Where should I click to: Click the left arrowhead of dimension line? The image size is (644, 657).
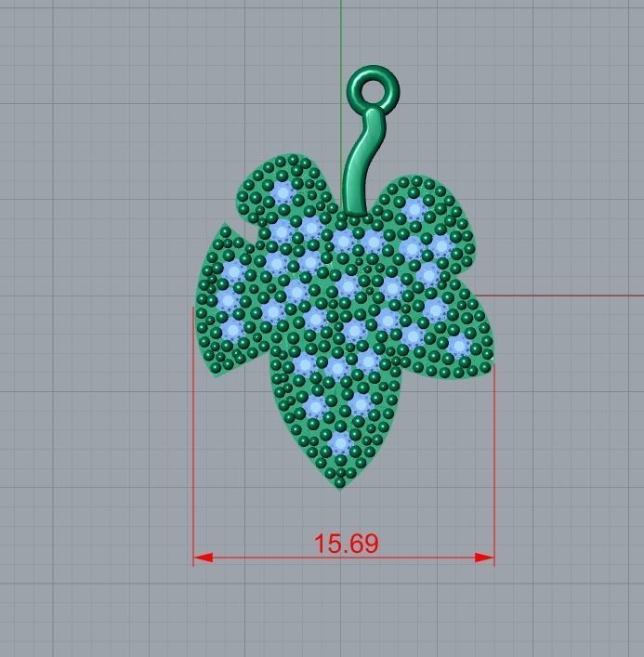(x=204, y=558)
